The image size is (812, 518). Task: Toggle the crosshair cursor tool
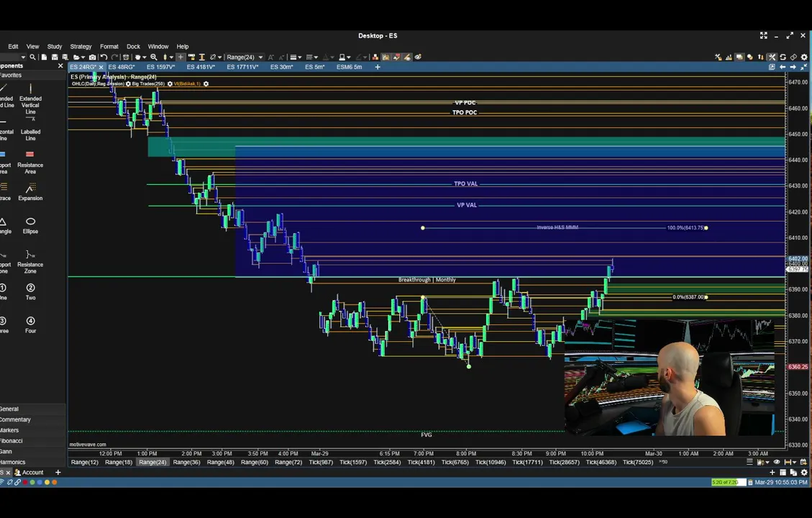coord(181,57)
